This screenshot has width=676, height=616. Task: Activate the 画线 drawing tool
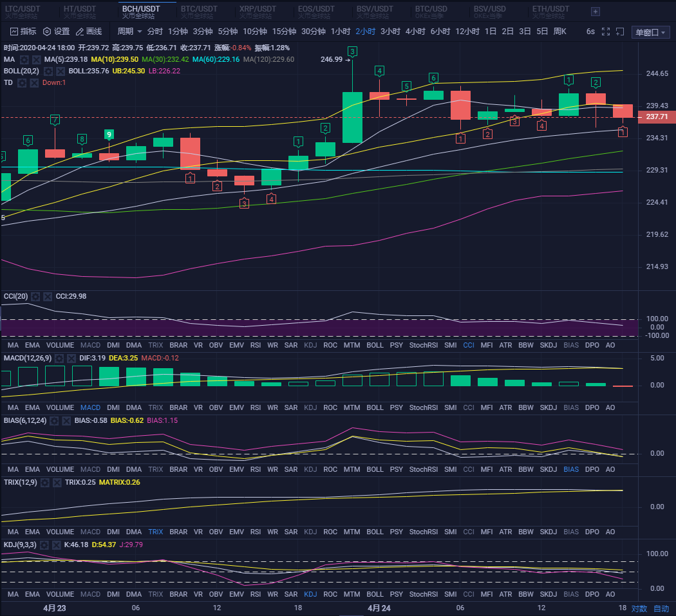pyautogui.click(x=89, y=32)
